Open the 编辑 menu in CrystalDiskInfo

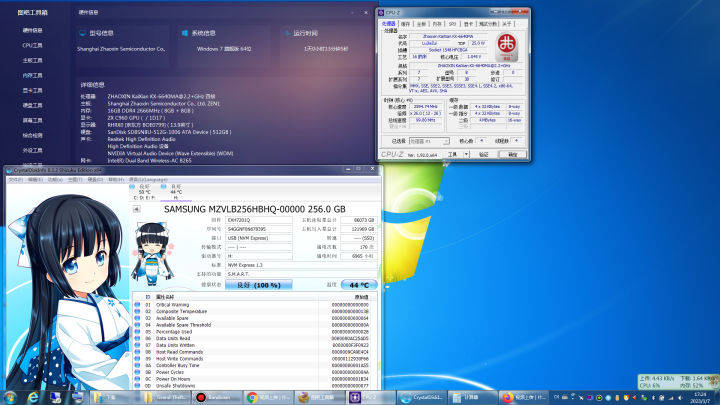[35, 180]
